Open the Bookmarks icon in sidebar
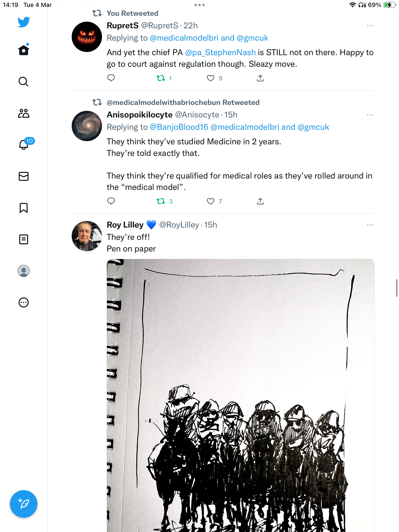Screen dimensions: 399x532 point(24,208)
